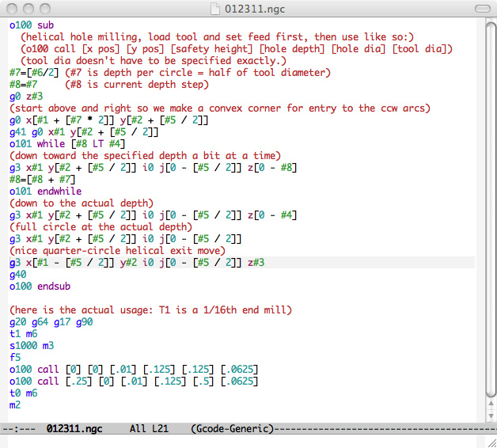Image resolution: width=497 pixels, height=448 pixels.
Task: Click the 'g41 g0 x#1' line
Action: point(84,132)
